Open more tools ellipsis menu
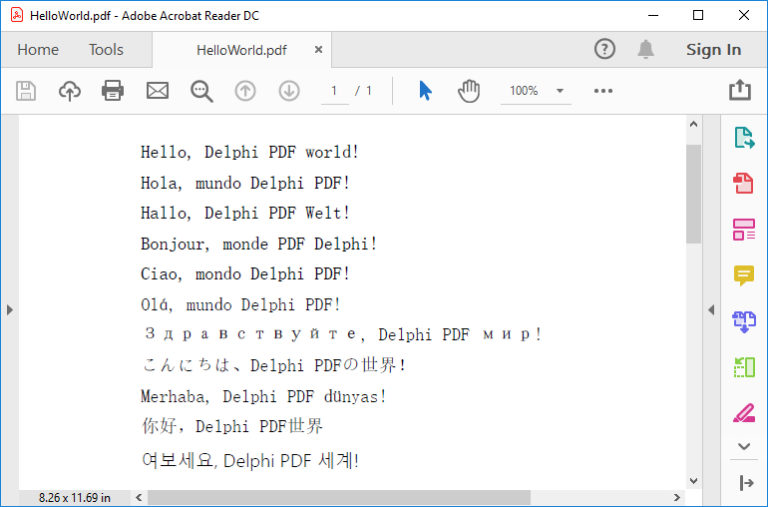 603,91
